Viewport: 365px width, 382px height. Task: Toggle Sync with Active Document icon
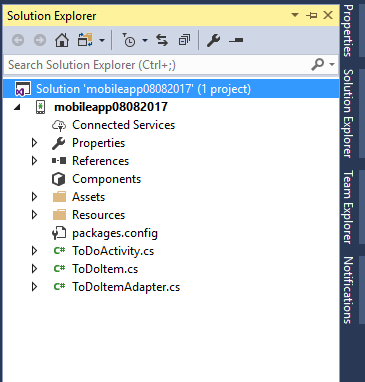click(x=162, y=40)
